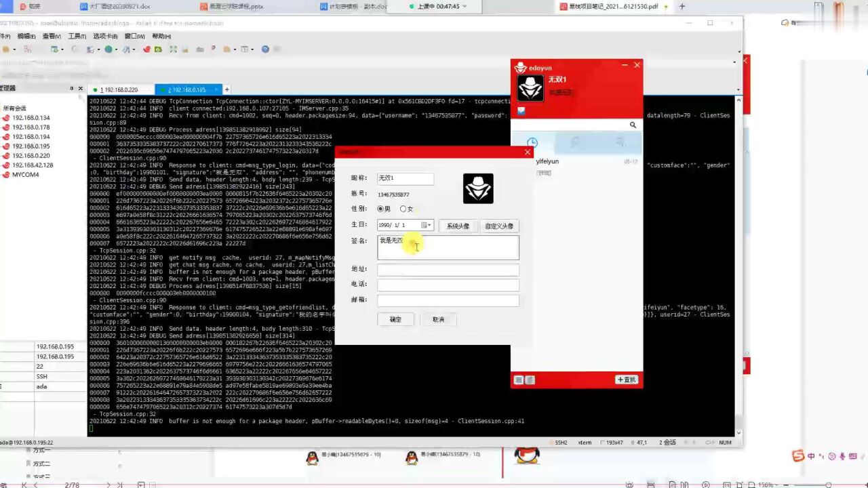Pin the session manager panel
This screenshot has height=488, width=868.
tap(72, 88)
